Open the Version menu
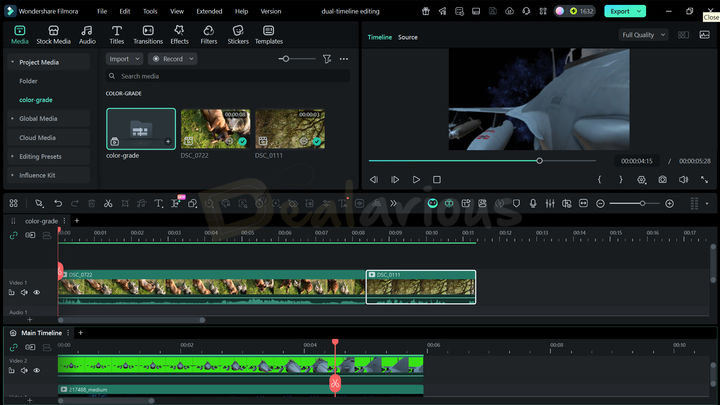Screen dimensions: 720x405 [270, 11]
